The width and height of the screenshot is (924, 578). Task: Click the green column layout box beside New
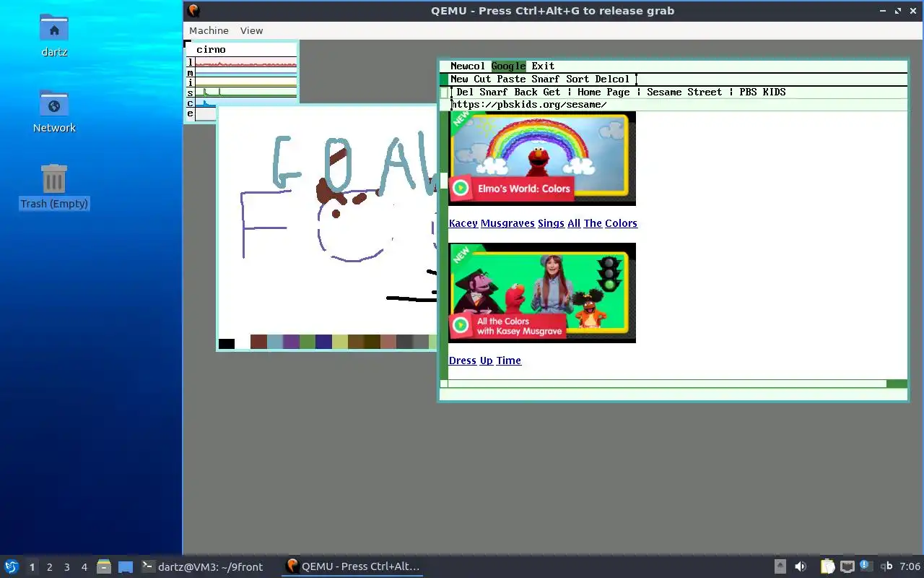pos(444,79)
